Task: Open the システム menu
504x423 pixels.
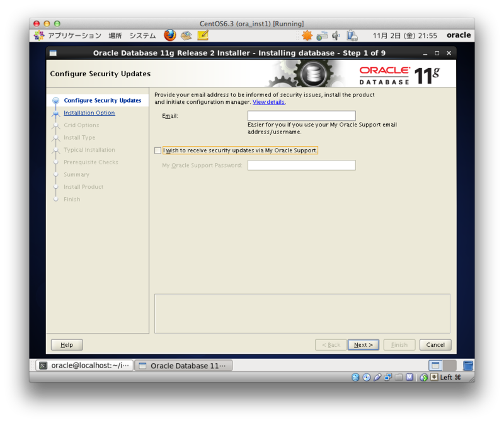Action: point(142,35)
